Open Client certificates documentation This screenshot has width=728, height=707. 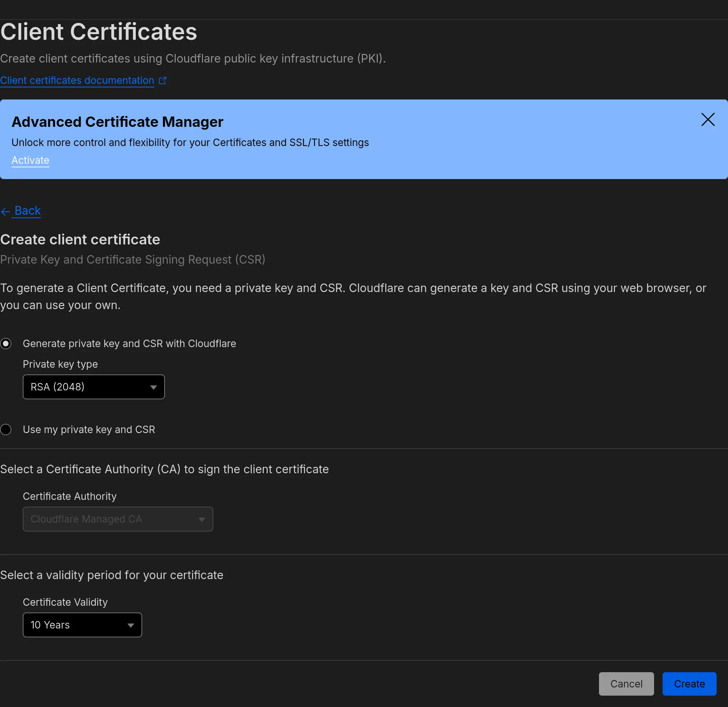[76, 80]
